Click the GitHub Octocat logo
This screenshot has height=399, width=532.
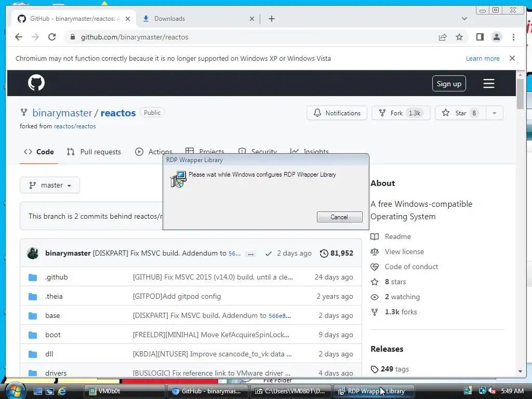click(x=36, y=83)
